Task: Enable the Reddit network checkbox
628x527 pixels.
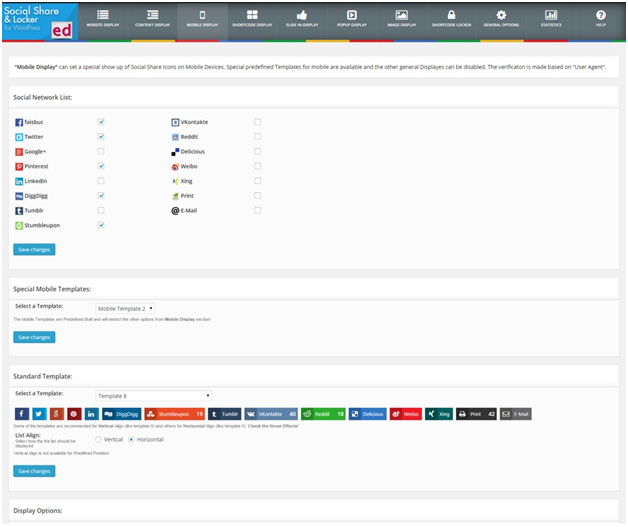Action: (x=257, y=136)
